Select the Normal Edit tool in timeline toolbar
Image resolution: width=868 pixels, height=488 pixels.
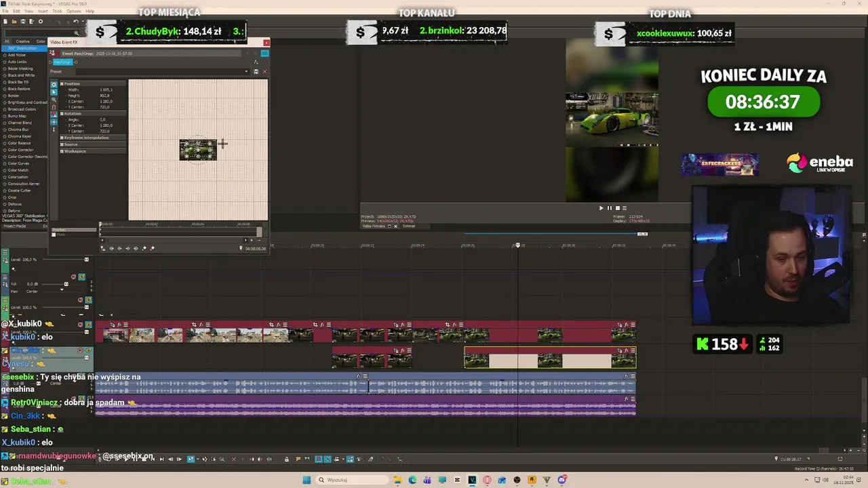coord(191,459)
